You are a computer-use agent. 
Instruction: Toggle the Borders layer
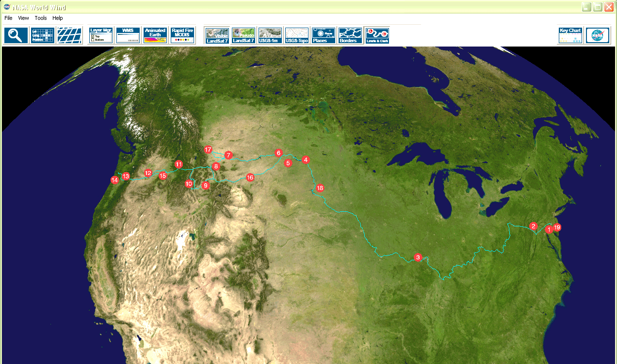350,35
